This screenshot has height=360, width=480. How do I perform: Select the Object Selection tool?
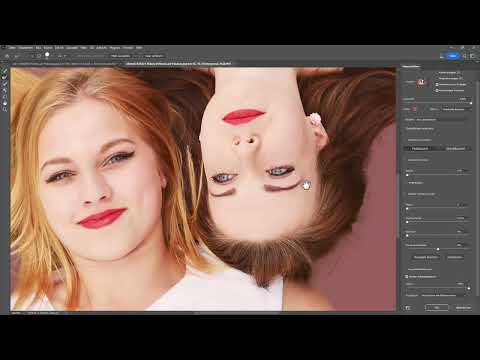click(x=5, y=90)
